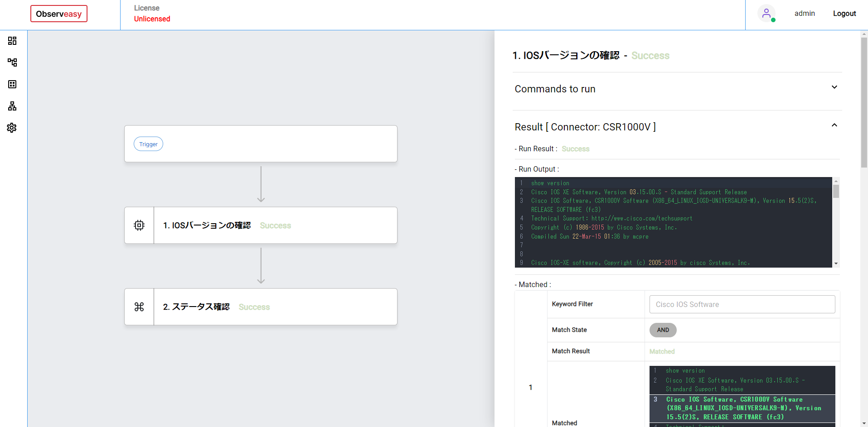868x427 pixels.
Task: Open settings via the gear icon
Action: 12,128
